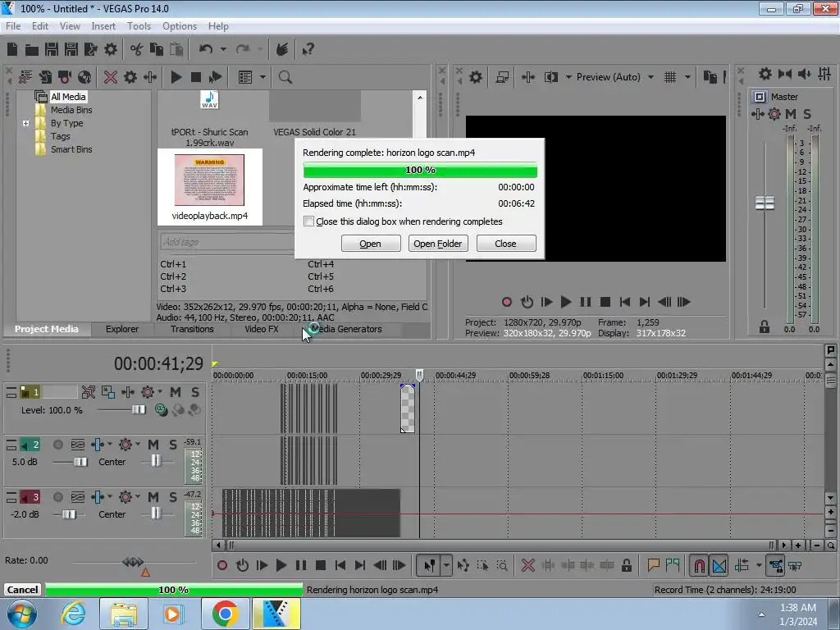Mute audio track 2
Image resolution: width=840 pixels, height=630 pixels.
(153, 445)
